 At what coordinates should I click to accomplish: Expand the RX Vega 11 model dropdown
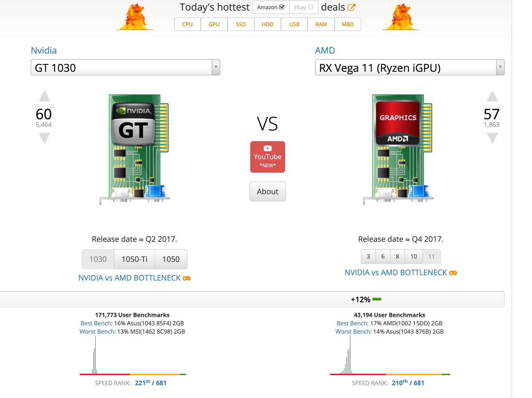pyautogui.click(x=500, y=67)
